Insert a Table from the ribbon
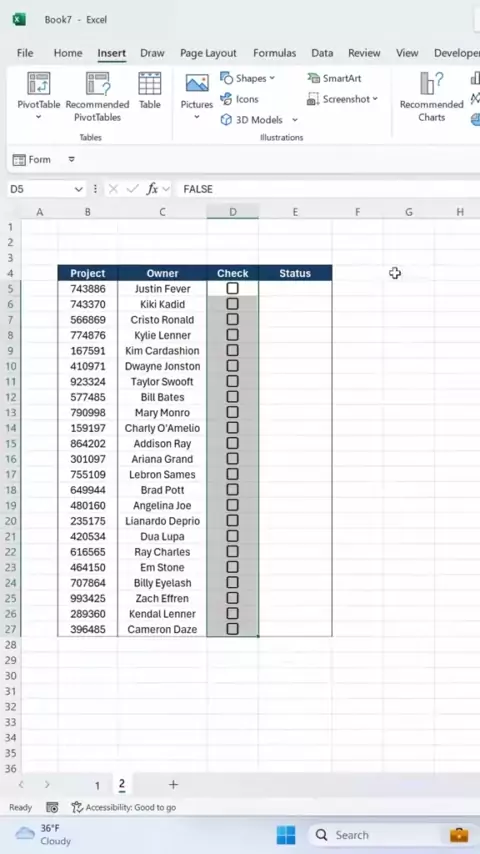Screen dimensions: 480x854 pyautogui.click(x=149, y=90)
